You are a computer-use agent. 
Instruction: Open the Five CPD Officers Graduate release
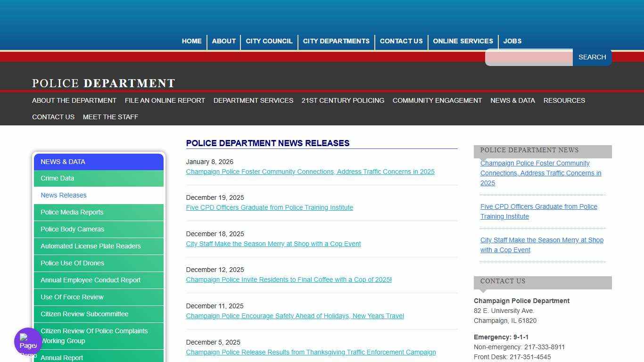click(269, 207)
